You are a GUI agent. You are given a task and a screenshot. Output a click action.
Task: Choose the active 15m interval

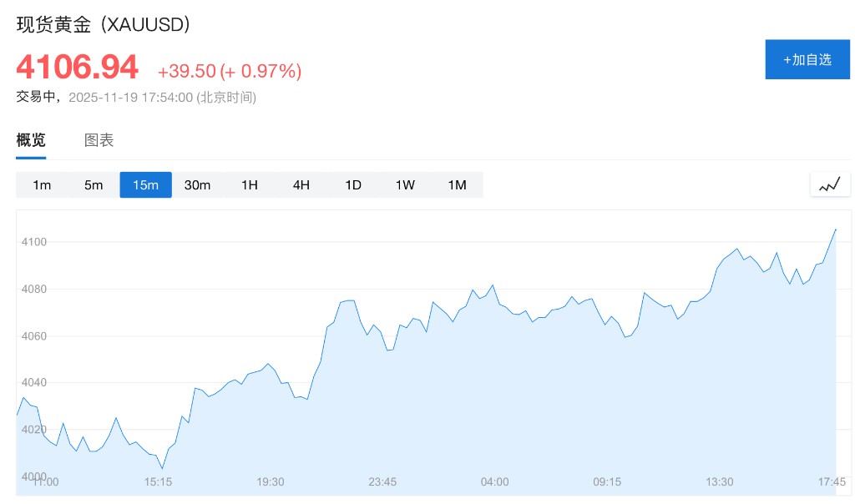click(x=145, y=185)
